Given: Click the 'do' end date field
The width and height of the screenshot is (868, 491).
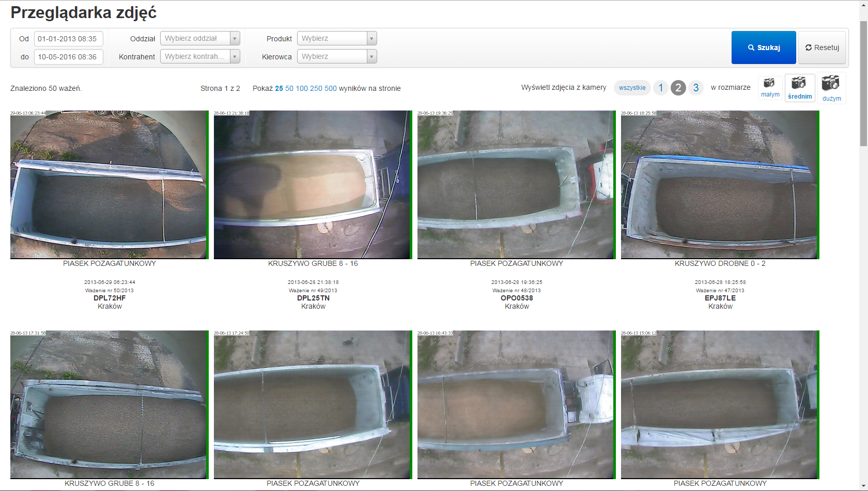Looking at the screenshot, I should (x=68, y=57).
